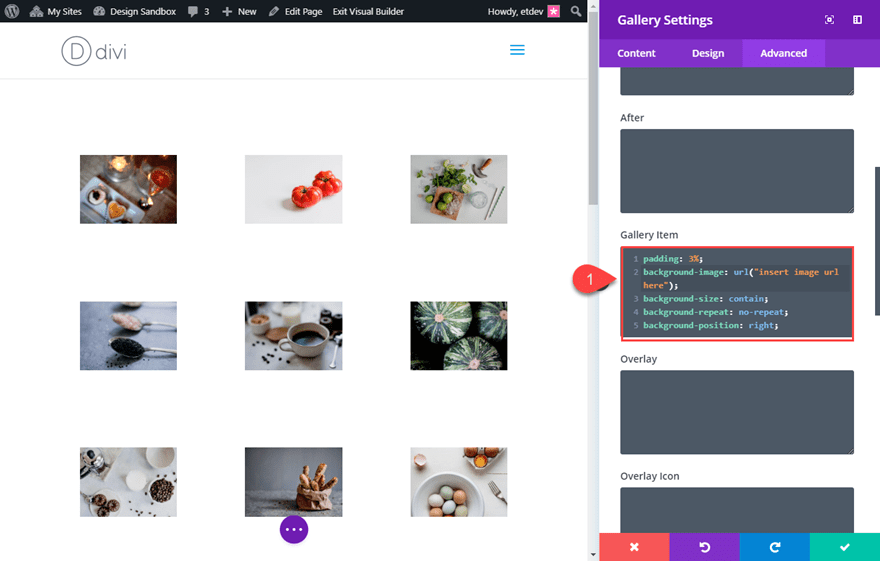Open the My Sites menu
Viewport: 880px width, 561px height.
coord(56,11)
